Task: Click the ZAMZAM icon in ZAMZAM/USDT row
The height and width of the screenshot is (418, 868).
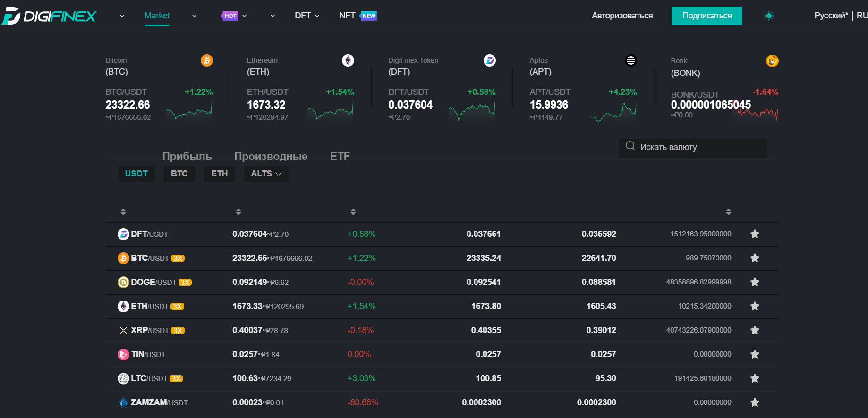Action: [123, 402]
